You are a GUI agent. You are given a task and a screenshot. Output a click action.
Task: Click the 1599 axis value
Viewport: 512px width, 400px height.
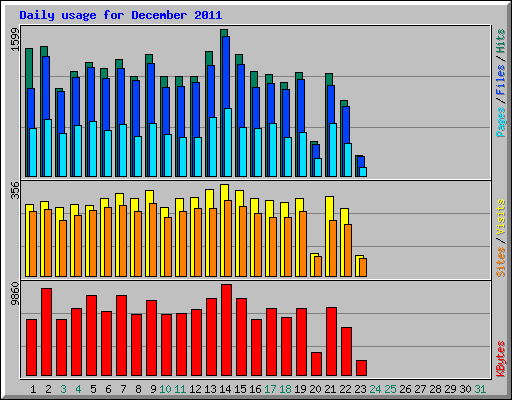click(x=15, y=39)
